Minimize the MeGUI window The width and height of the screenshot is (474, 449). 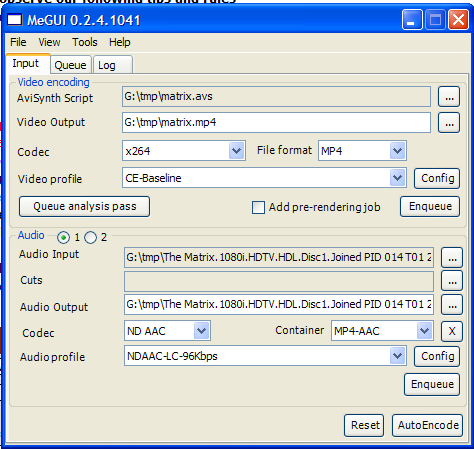[x=412, y=20]
